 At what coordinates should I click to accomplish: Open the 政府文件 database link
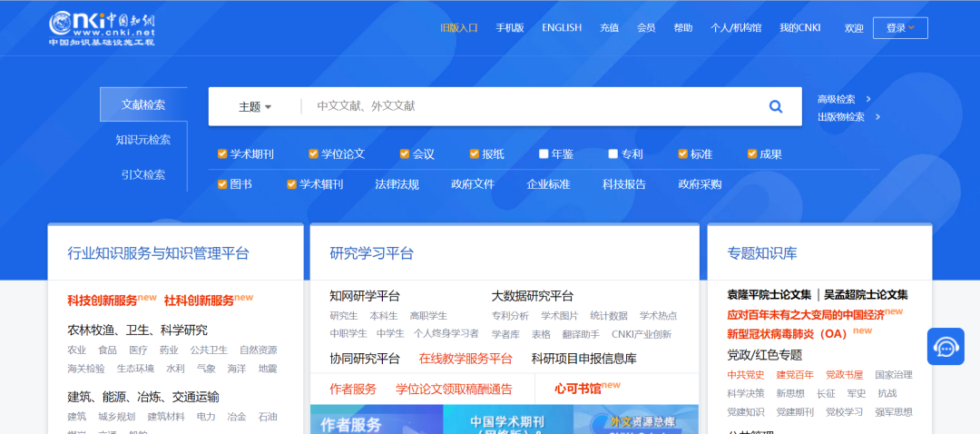(x=473, y=184)
